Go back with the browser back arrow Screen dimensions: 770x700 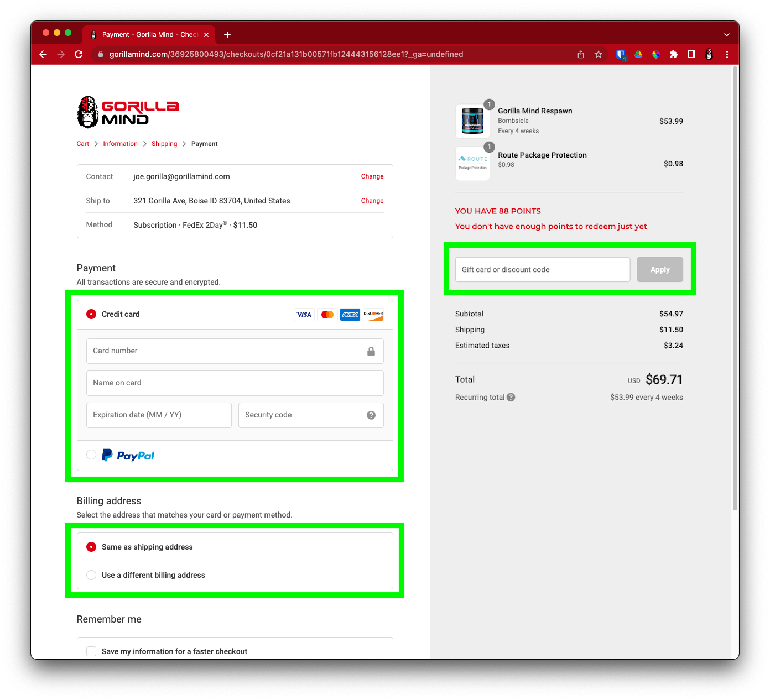[43, 54]
